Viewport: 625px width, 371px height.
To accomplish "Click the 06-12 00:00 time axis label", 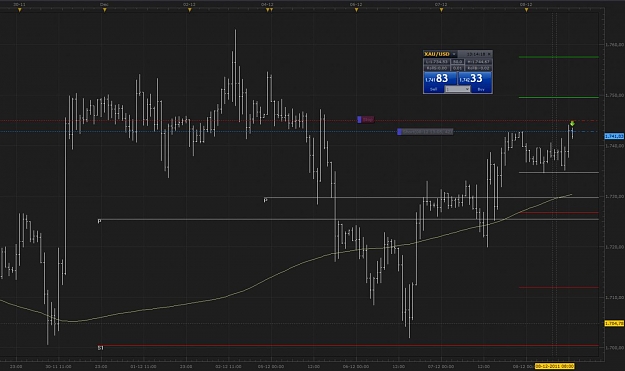I will click(x=356, y=366).
